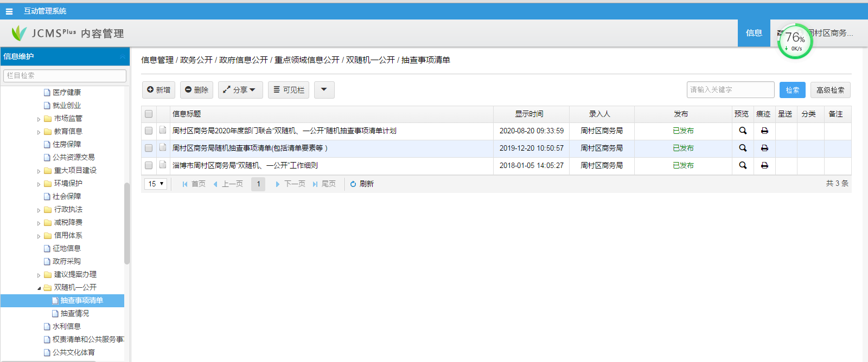868x362 pixels.
Task: Click the 76% network speed indicator
Action: tap(795, 41)
